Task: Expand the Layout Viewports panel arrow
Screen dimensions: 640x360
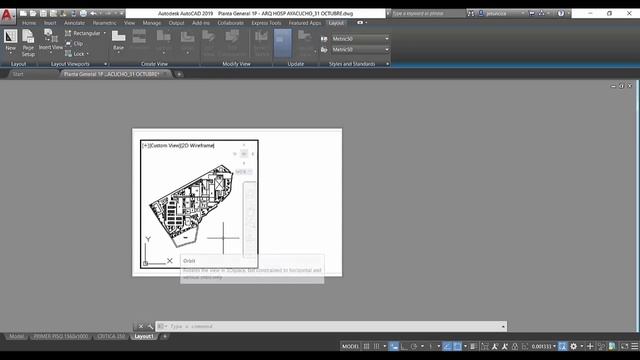Action: point(105,64)
